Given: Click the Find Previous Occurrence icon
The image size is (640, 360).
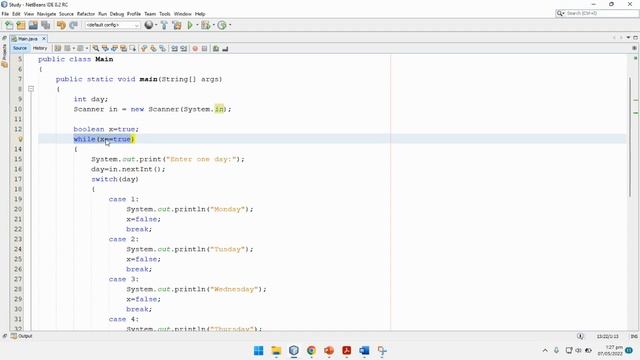Looking at the screenshot, I should pyautogui.click(x=105, y=49).
